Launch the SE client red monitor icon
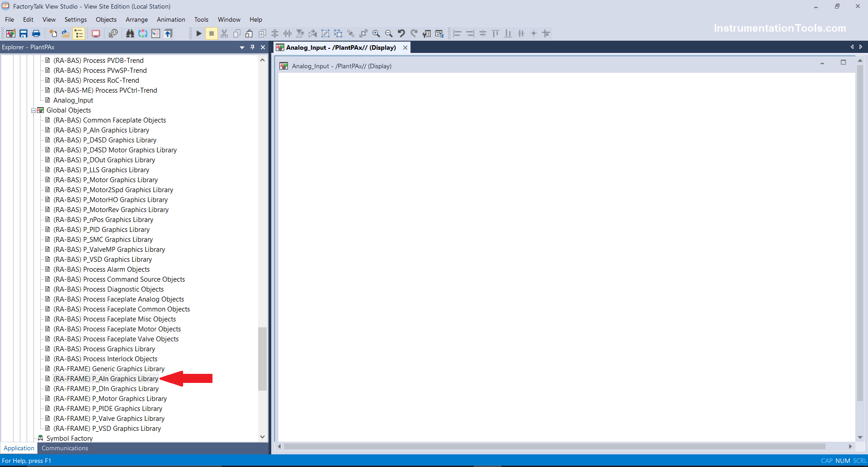The width and height of the screenshot is (868, 467). pos(96,33)
